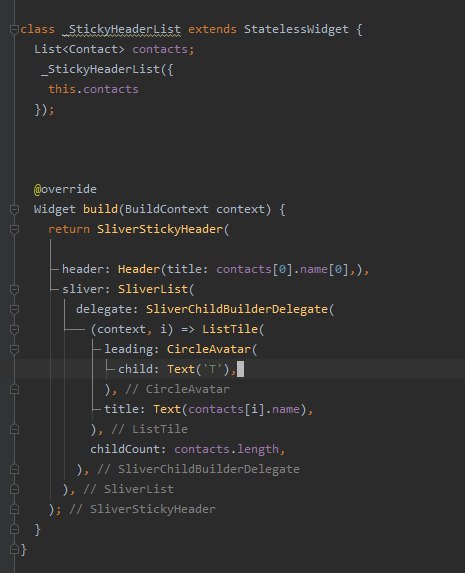Click 'header:' named argument

tap(86, 269)
